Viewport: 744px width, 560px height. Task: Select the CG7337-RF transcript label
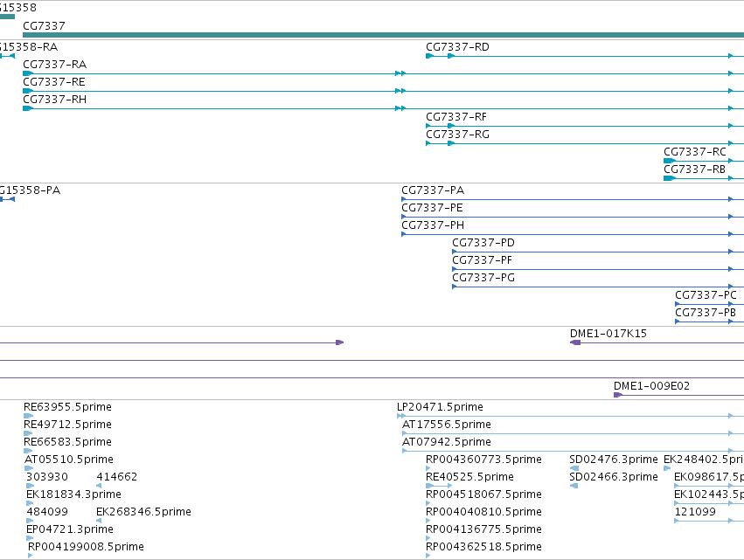[x=456, y=117]
